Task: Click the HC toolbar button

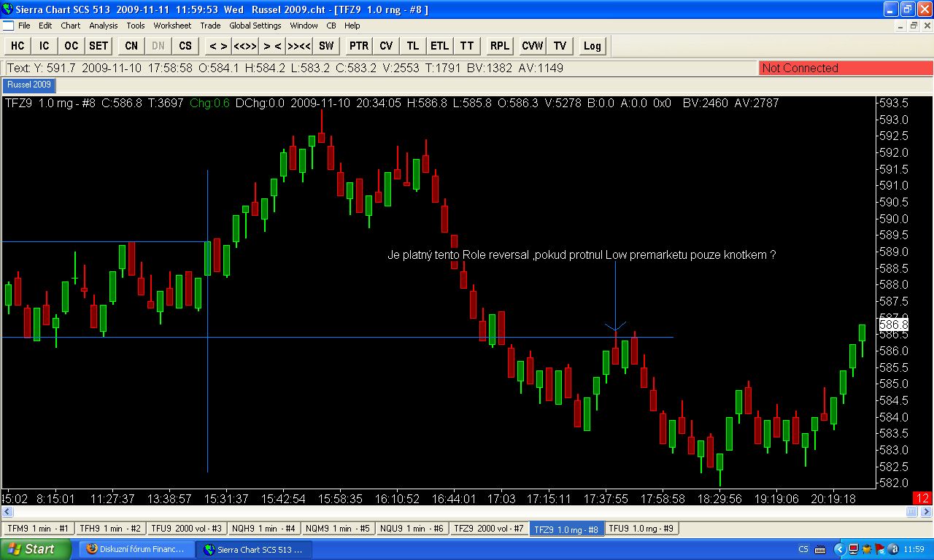Action: click(18, 46)
